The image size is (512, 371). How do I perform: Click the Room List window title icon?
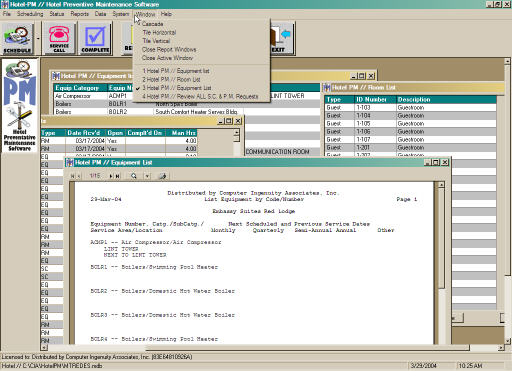(x=327, y=88)
